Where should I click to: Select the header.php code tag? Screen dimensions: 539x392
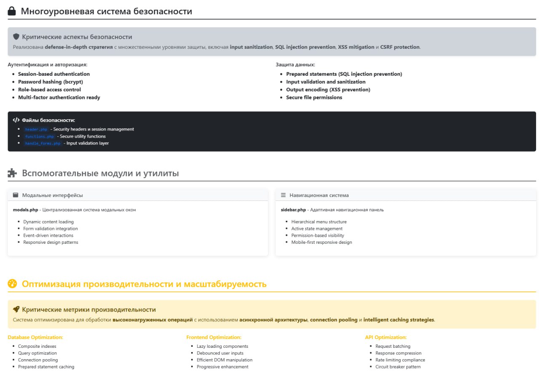tap(36, 129)
